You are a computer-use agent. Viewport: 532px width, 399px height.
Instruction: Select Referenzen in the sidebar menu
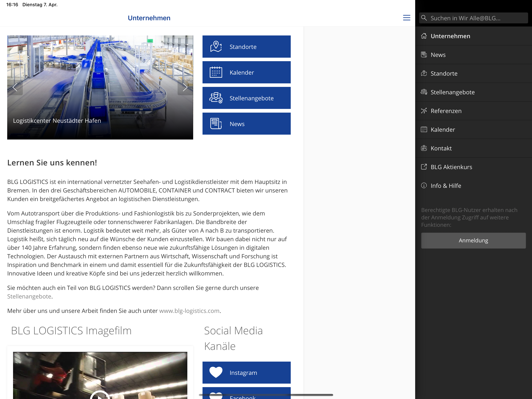(473, 111)
